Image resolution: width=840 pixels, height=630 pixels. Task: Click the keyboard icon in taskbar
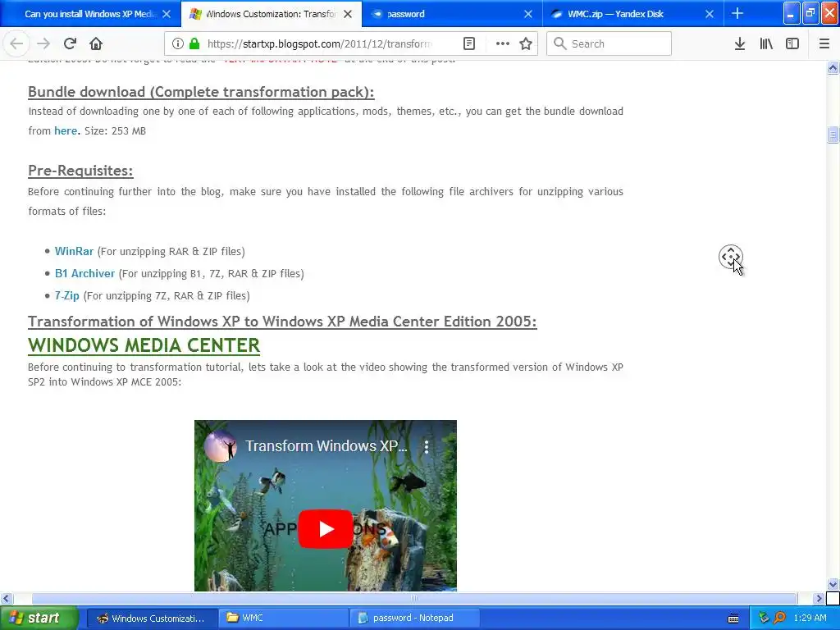click(x=733, y=619)
